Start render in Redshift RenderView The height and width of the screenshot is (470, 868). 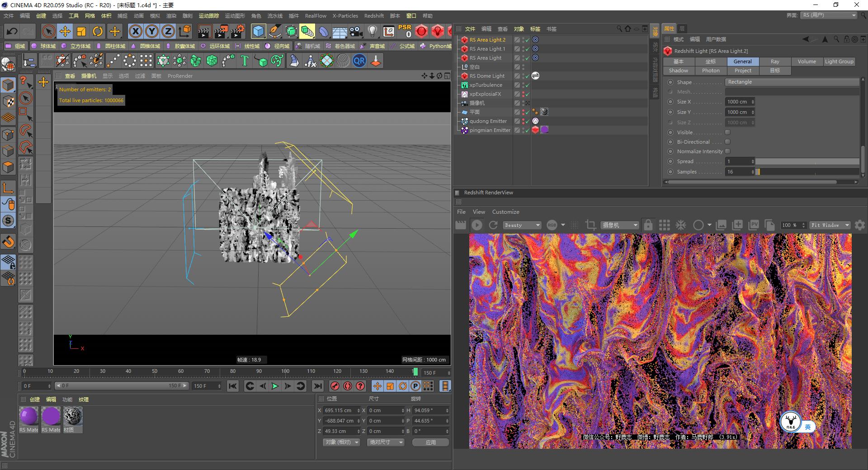[x=476, y=225]
